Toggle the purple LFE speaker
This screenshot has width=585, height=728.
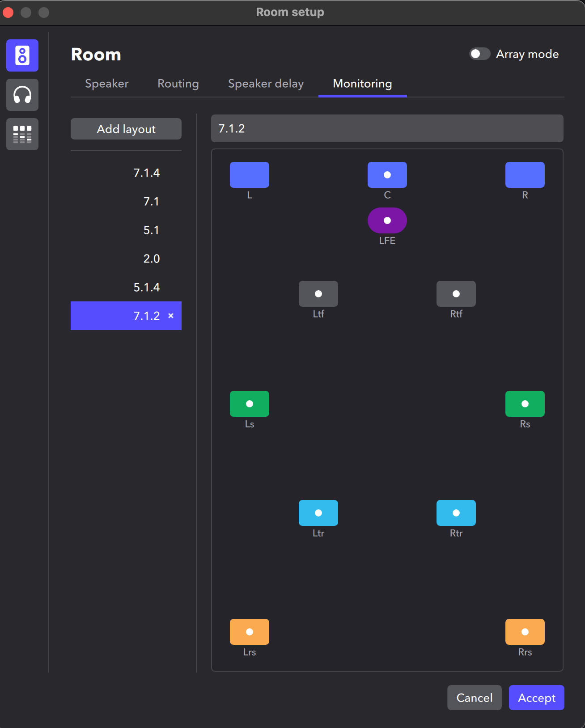(x=387, y=220)
